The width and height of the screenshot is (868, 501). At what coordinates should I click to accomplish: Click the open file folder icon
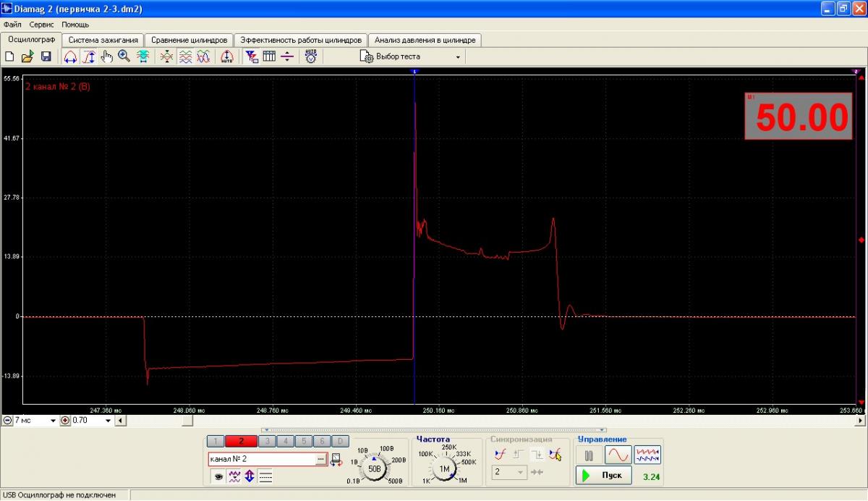[x=27, y=56]
